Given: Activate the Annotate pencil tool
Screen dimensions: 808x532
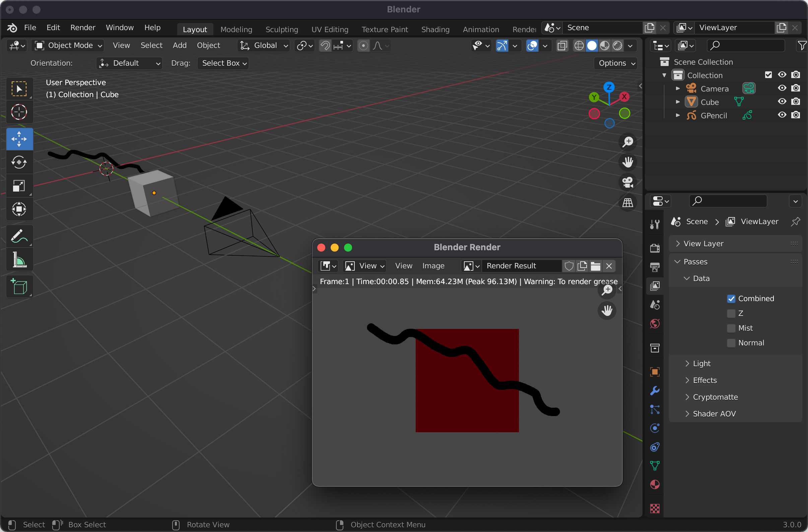Looking at the screenshot, I should (19, 236).
